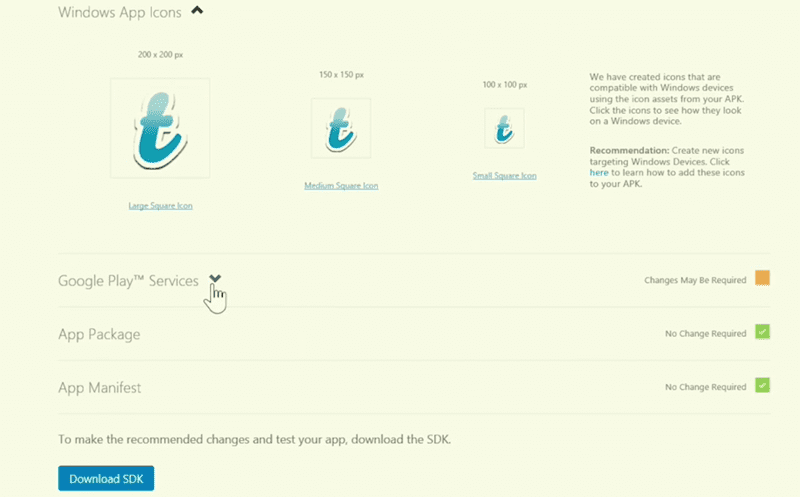Viewport: 800px width, 497px height.
Task: Click App Manifest 'No Change Required' text
Action: 706,387
